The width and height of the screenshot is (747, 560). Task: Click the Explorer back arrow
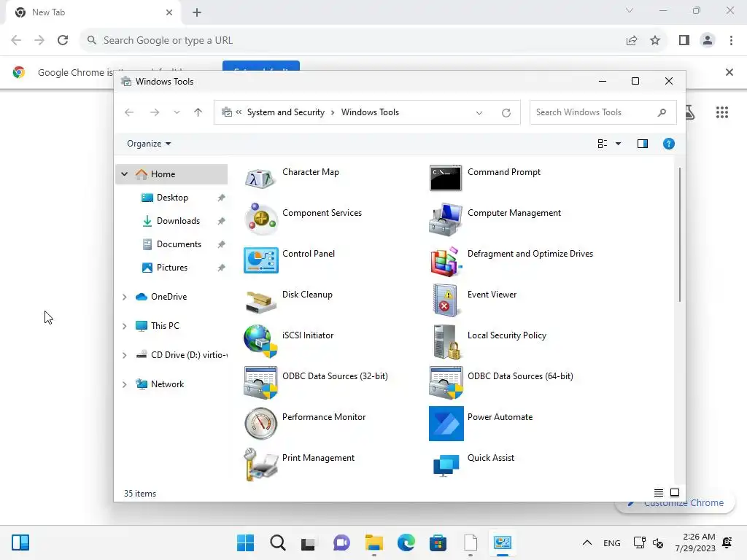(129, 112)
